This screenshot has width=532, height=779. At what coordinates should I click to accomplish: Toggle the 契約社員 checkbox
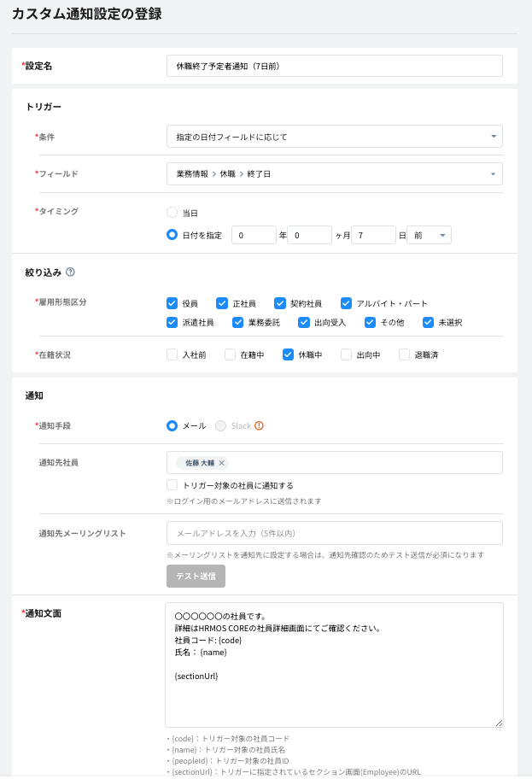pos(279,303)
